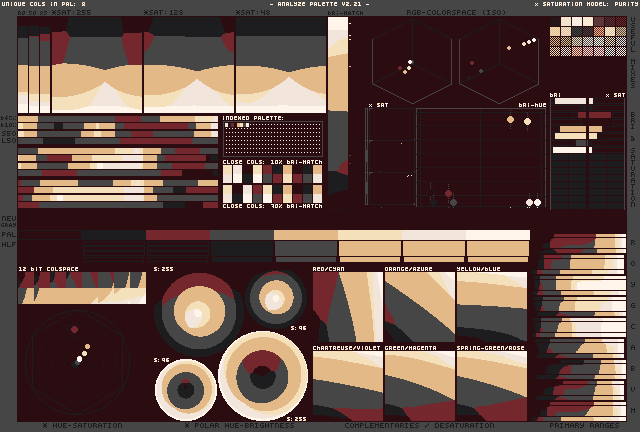The height and width of the screenshot is (432, 640).
Task: Select the Green/Magenta gradient panel
Action: [419, 385]
